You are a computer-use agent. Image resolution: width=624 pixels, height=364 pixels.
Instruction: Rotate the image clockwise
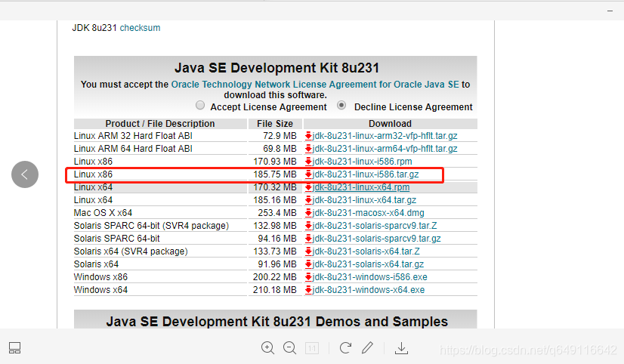tap(345, 348)
